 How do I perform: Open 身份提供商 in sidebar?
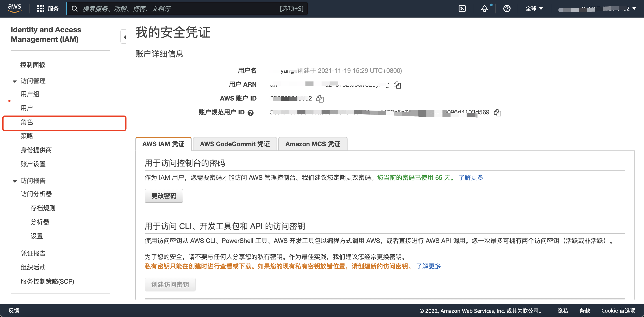[36, 150]
